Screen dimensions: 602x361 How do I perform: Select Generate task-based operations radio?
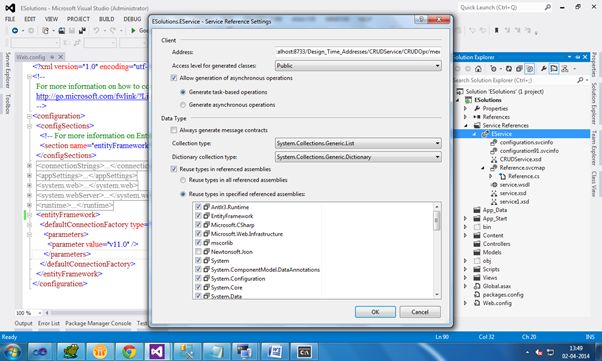(x=183, y=92)
